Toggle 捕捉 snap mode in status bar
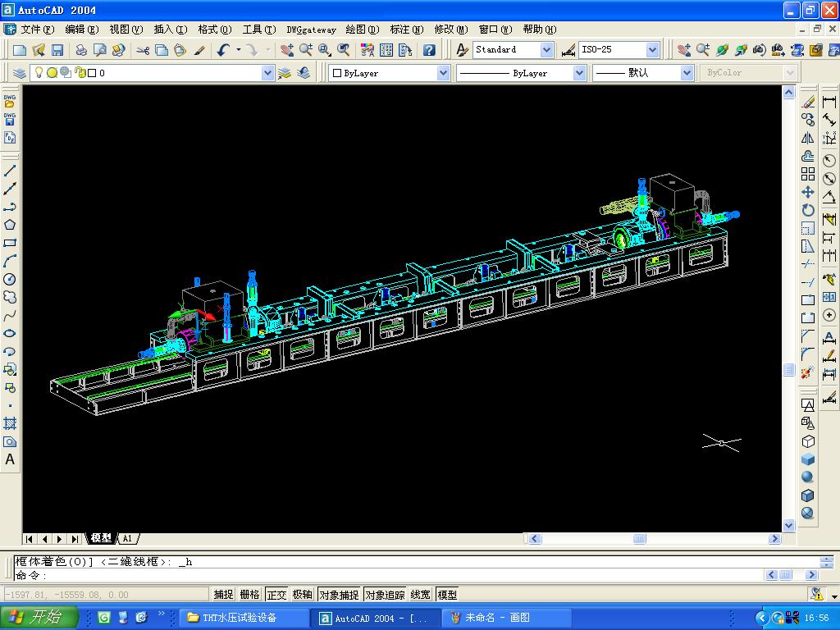 pos(223,595)
